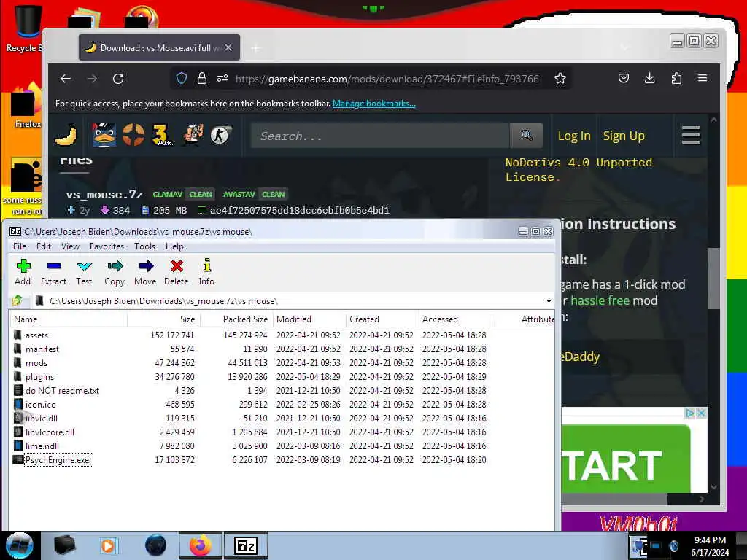Open the View menu in 7-Zip
Screen dimensions: 747x560
70,246
